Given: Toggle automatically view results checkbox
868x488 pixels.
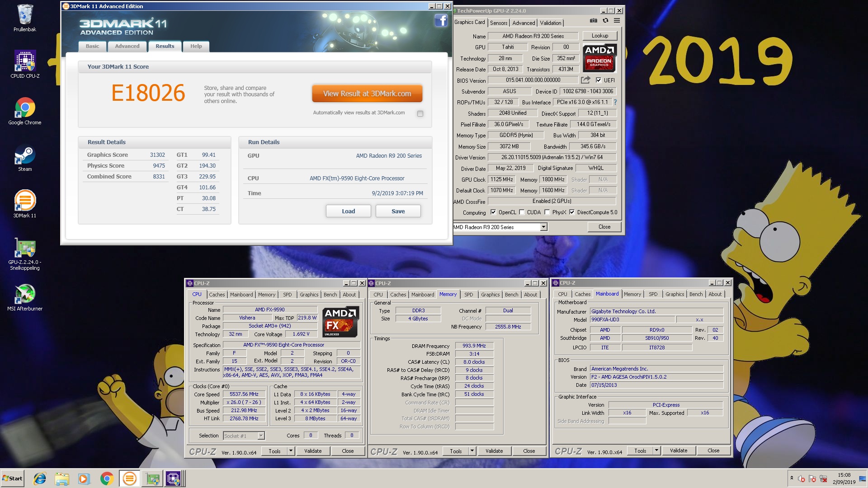Looking at the screenshot, I should click(420, 114).
